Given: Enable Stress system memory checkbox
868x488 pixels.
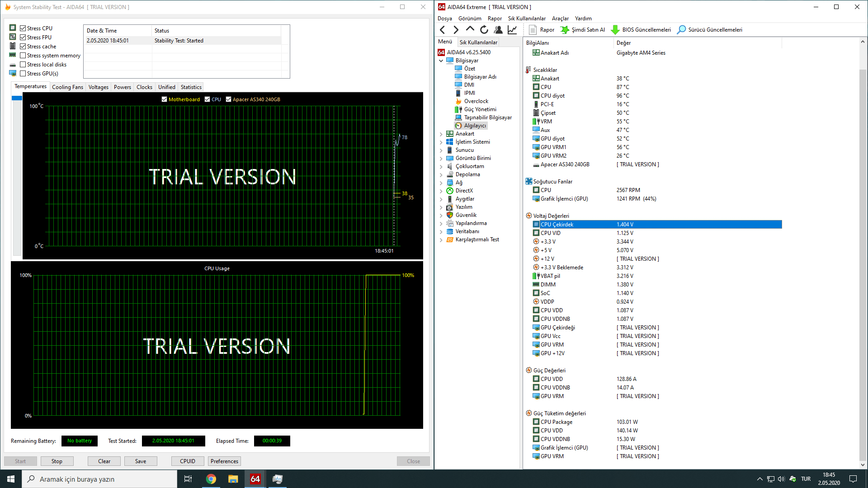Looking at the screenshot, I should coord(23,56).
